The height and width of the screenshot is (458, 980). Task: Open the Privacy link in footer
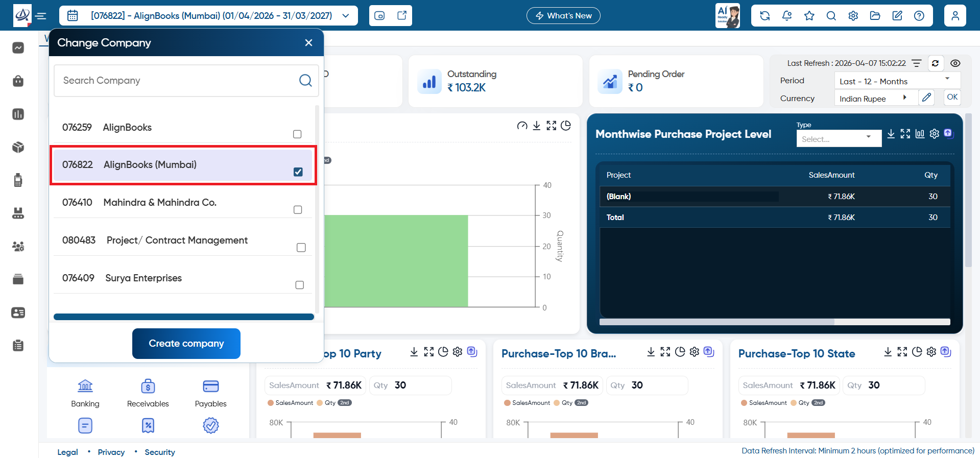coord(111,452)
